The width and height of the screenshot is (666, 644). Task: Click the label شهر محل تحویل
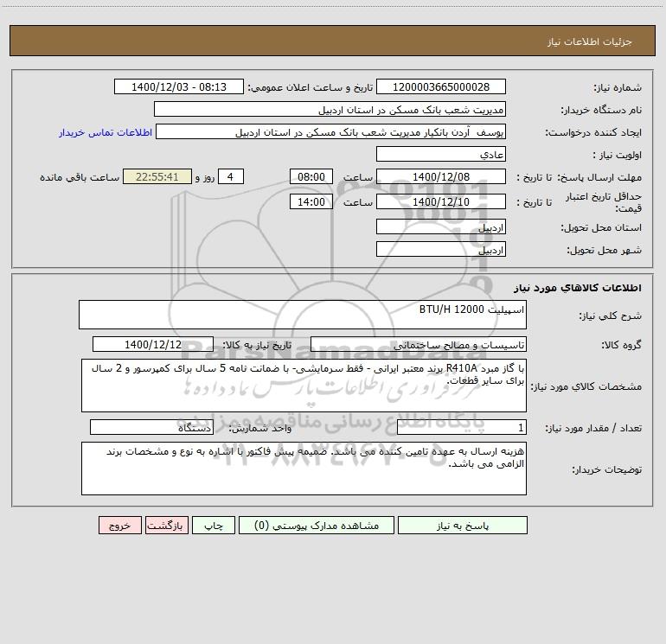click(x=605, y=250)
